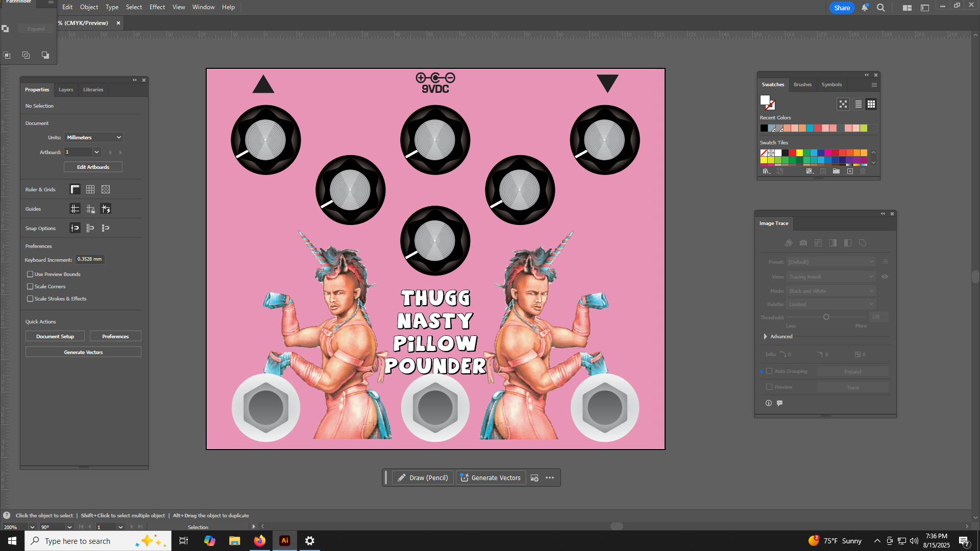Select the black recent color swatch
Screen dimensions: 980x551
(764, 128)
